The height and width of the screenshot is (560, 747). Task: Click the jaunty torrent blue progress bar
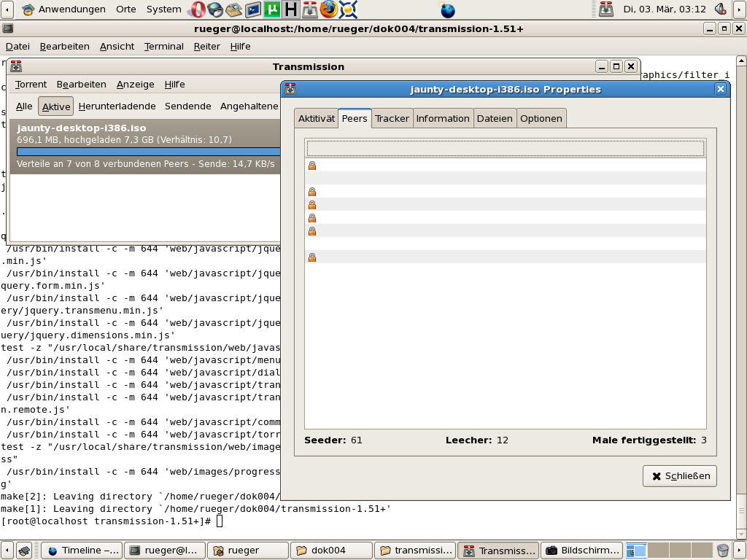tap(149, 152)
